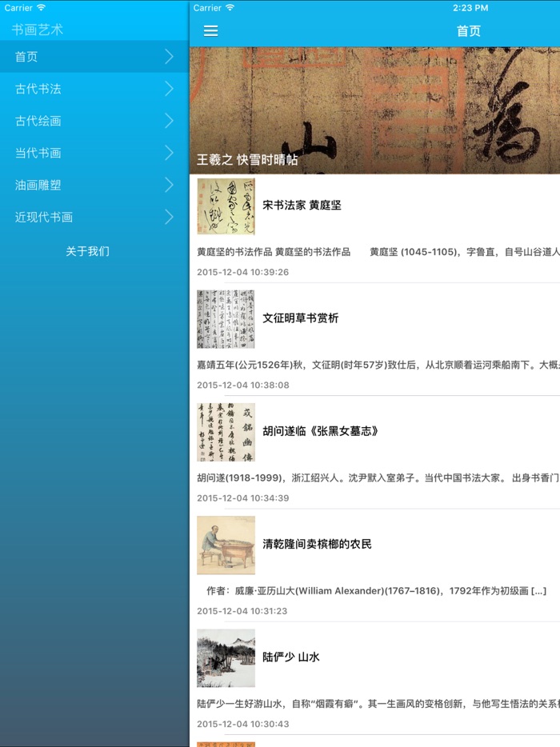Tap chevron arrow next to 近现代书画

point(169,218)
